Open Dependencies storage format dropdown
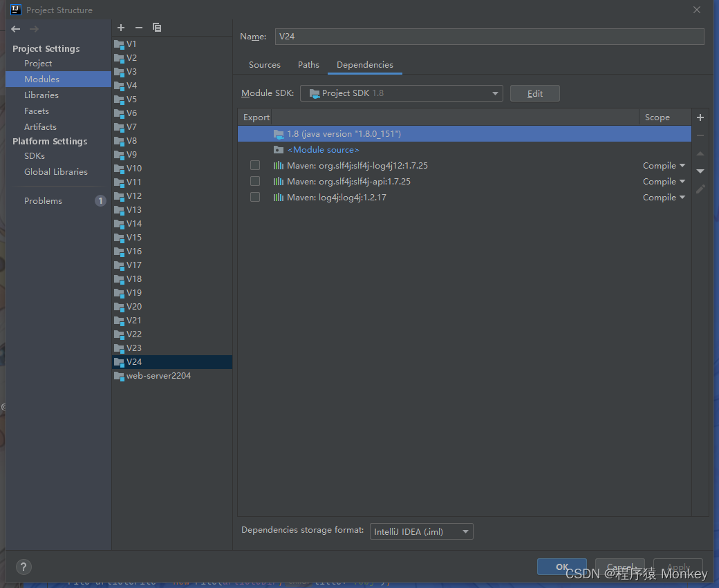The image size is (719, 588). tap(422, 531)
